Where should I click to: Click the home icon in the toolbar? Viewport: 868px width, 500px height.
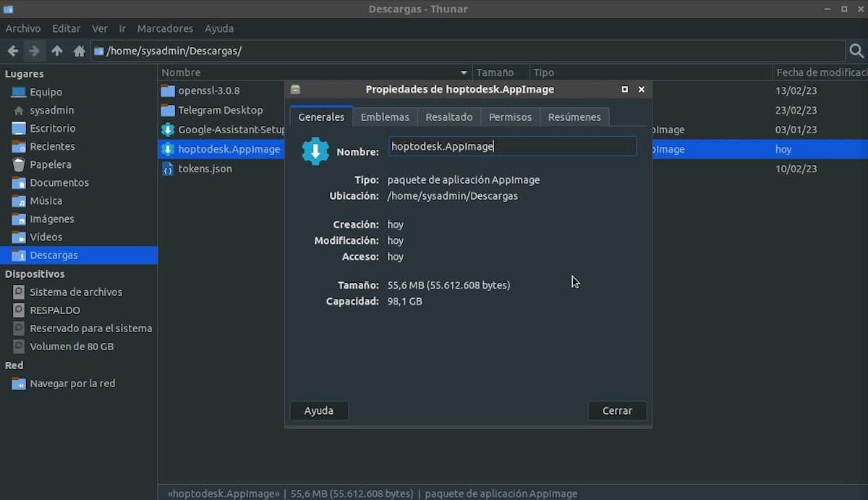pos(79,51)
